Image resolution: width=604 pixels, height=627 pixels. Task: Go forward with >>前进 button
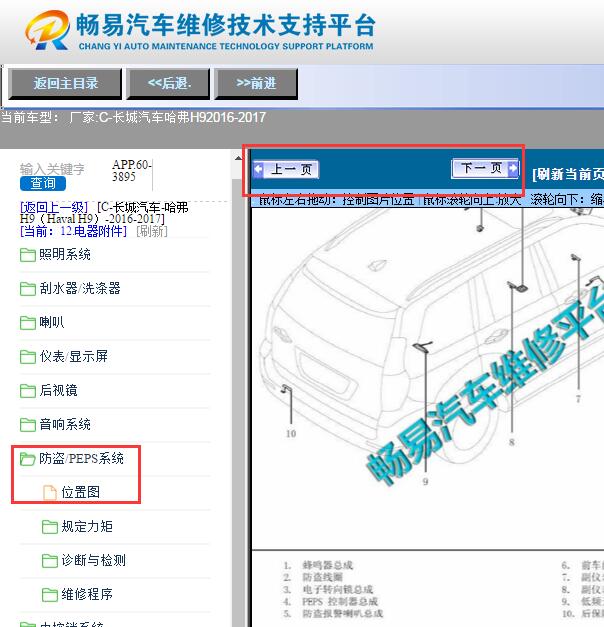click(256, 83)
